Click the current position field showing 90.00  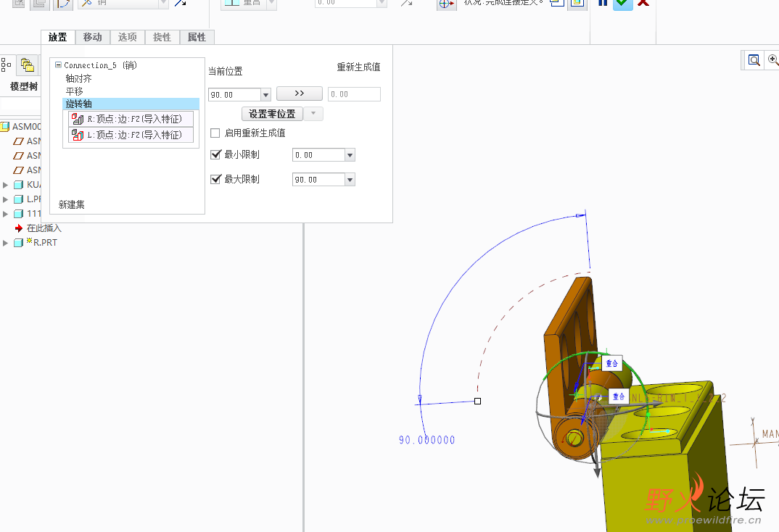235,94
